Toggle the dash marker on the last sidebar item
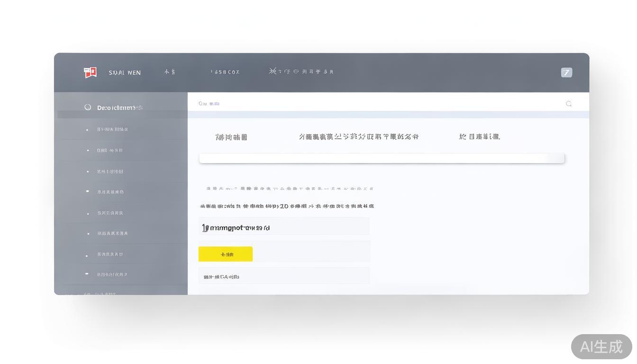Image resolution: width=637 pixels, height=364 pixels. 87,273
